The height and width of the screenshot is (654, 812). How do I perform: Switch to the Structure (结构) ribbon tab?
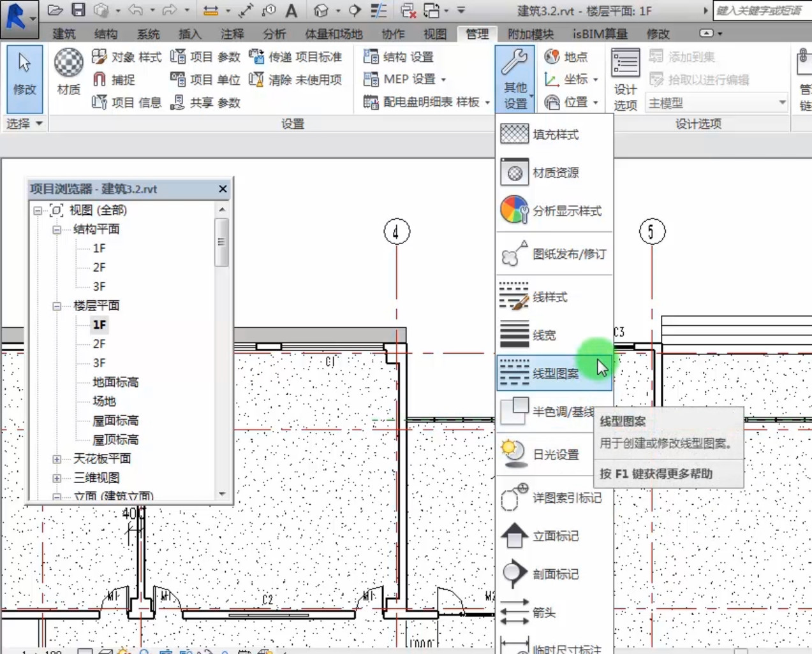point(106,33)
